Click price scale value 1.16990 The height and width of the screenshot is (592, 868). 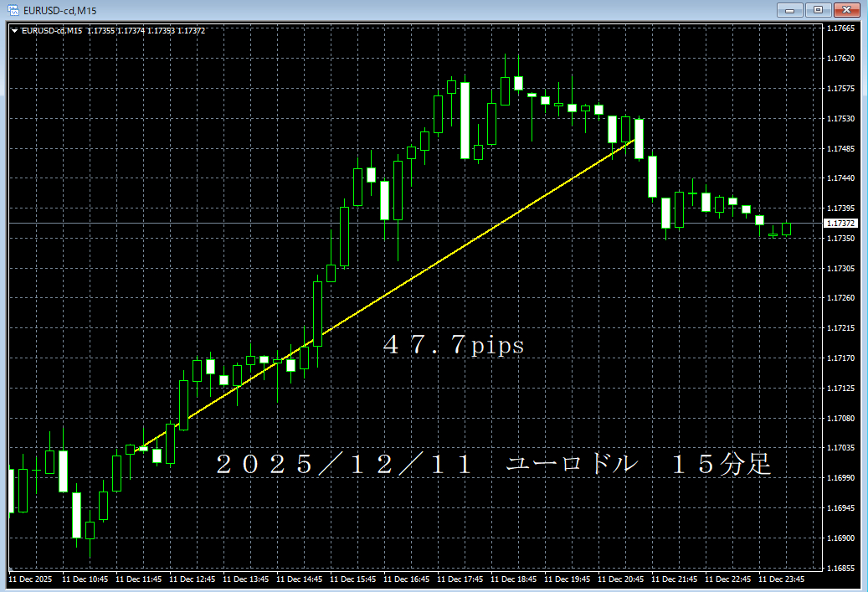point(840,478)
